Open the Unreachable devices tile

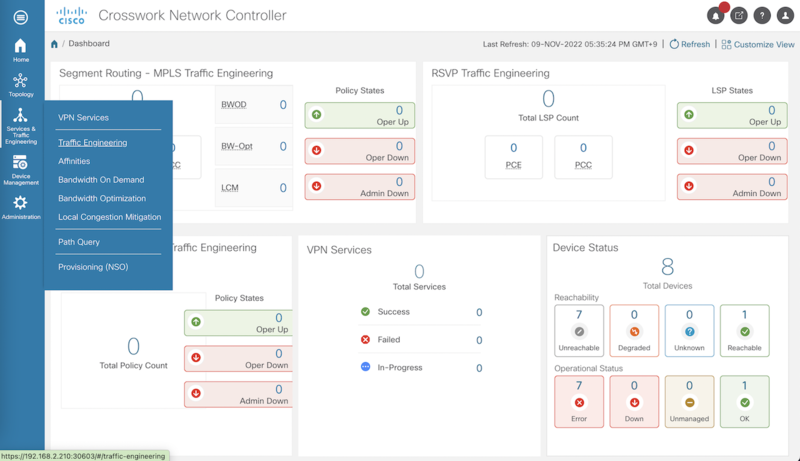point(579,330)
